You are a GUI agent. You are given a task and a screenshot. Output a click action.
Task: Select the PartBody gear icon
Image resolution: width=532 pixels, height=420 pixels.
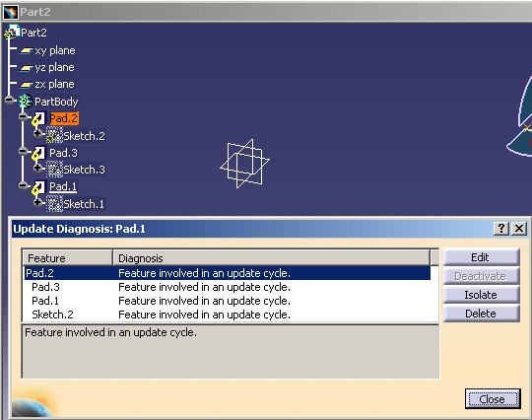[26, 102]
